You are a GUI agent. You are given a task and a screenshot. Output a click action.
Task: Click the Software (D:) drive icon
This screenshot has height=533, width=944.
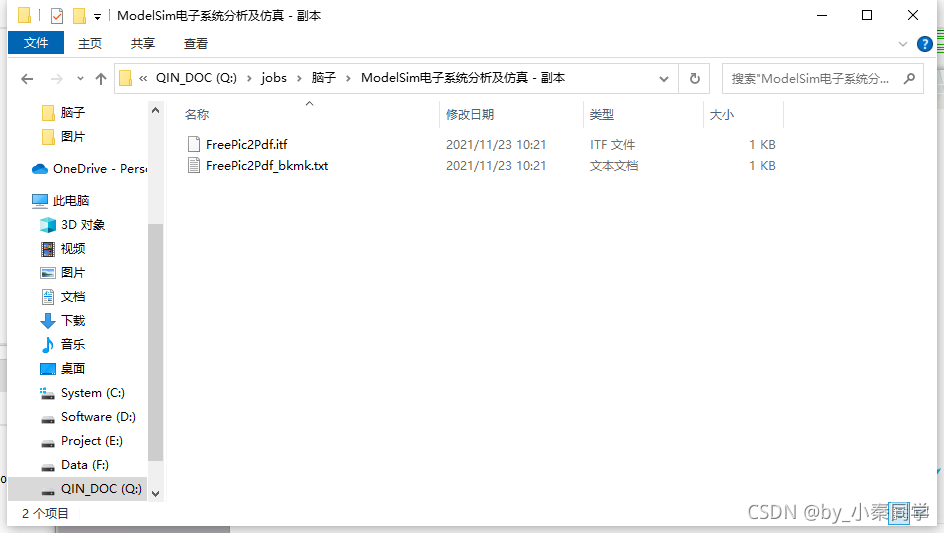point(48,419)
